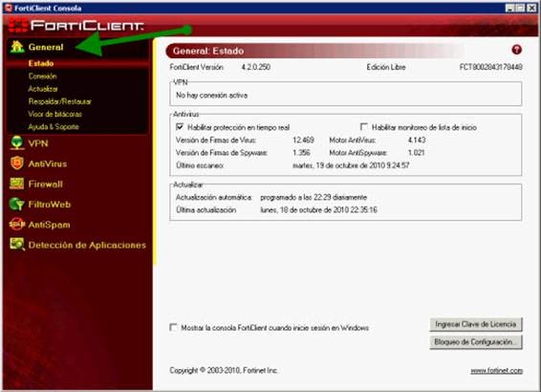Click spyware signature version 1.356
Image resolution: width=541 pixels, height=392 pixels.
(x=301, y=153)
